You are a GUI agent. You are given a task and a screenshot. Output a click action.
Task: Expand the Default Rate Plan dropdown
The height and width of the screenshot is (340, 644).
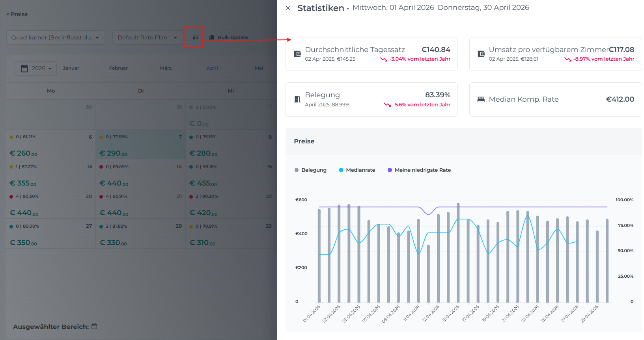147,37
